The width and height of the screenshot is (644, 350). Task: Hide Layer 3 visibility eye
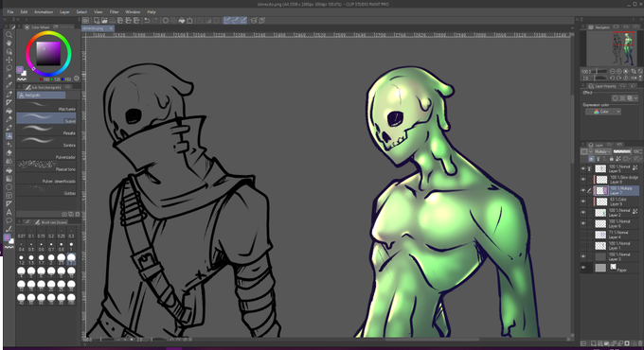pos(583,256)
